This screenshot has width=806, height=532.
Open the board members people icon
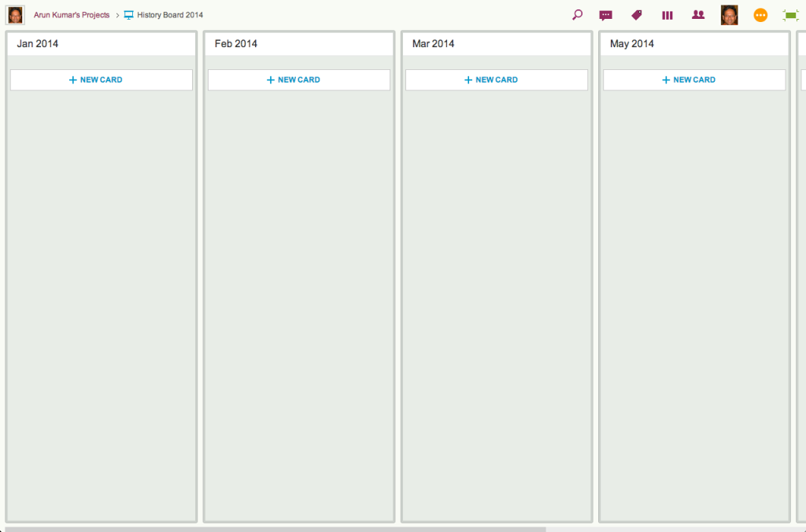pyautogui.click(x=698, y=15)
